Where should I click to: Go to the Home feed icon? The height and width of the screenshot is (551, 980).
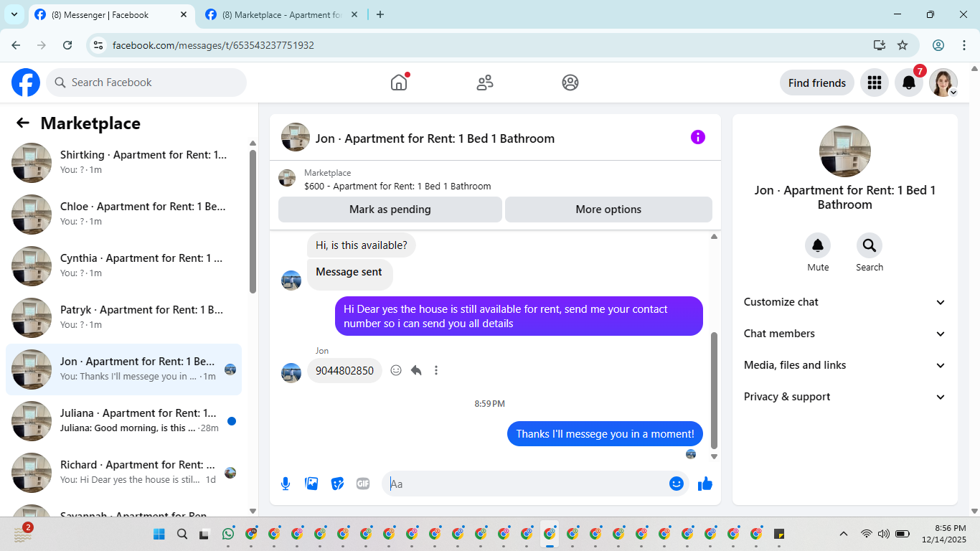pos(399,83)
